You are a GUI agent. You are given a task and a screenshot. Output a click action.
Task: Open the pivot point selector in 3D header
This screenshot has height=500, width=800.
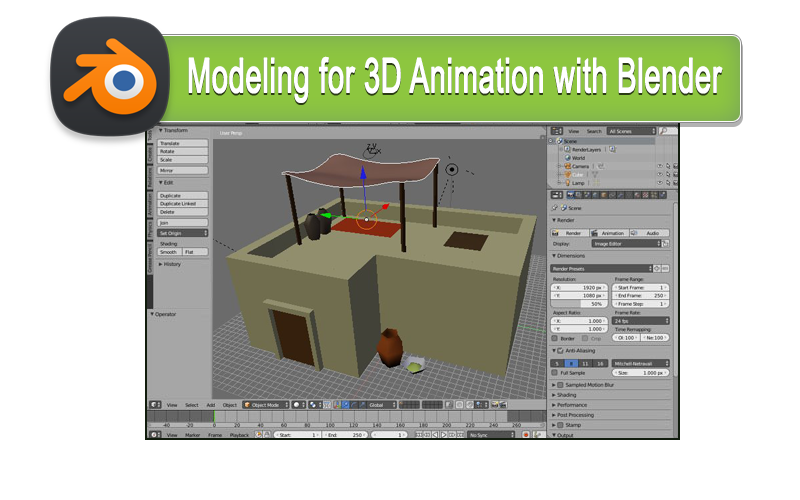click(314, 405)
